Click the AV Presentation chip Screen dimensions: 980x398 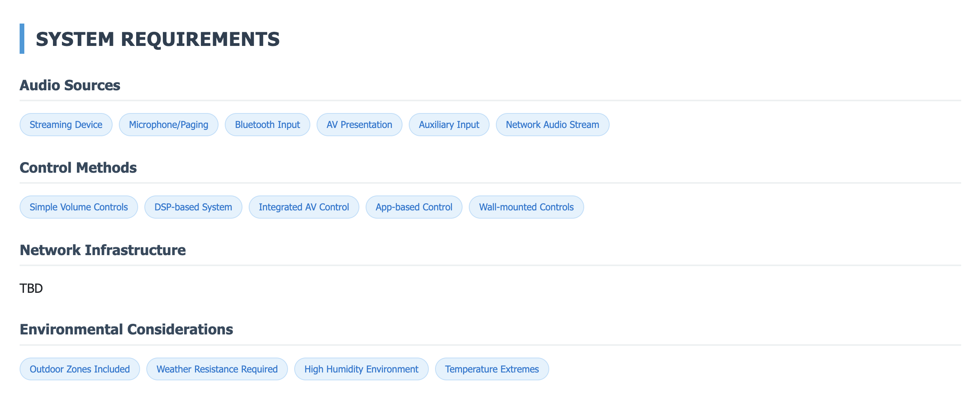(x=359, y=125)
